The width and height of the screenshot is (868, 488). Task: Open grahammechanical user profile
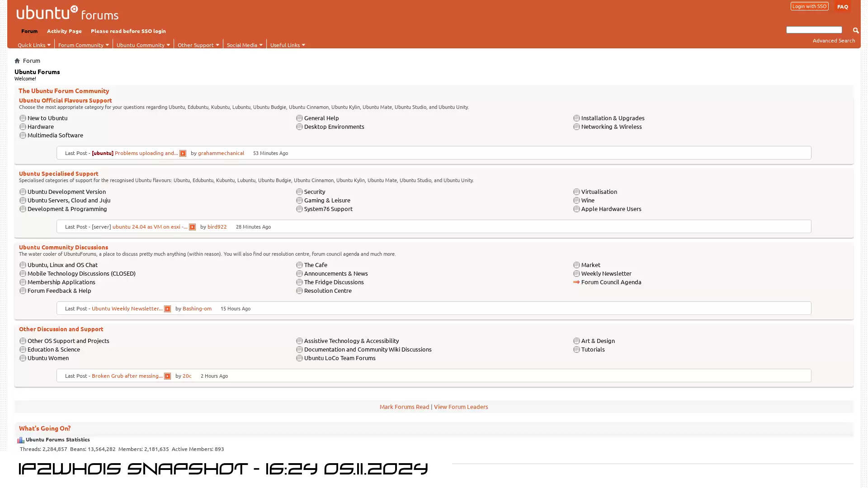pyautogui.click(x=221, y=154)
